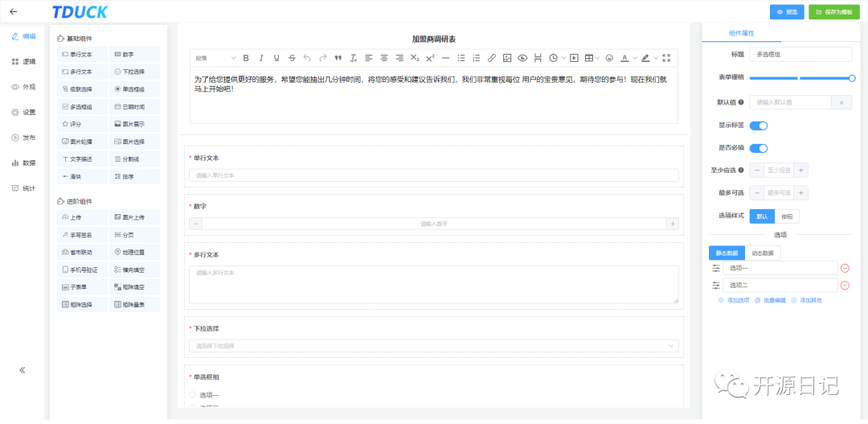Image resolution: width=868 pixels, height=424 pixels.
Task: Click the 添加选项 link
Action: 734,300
